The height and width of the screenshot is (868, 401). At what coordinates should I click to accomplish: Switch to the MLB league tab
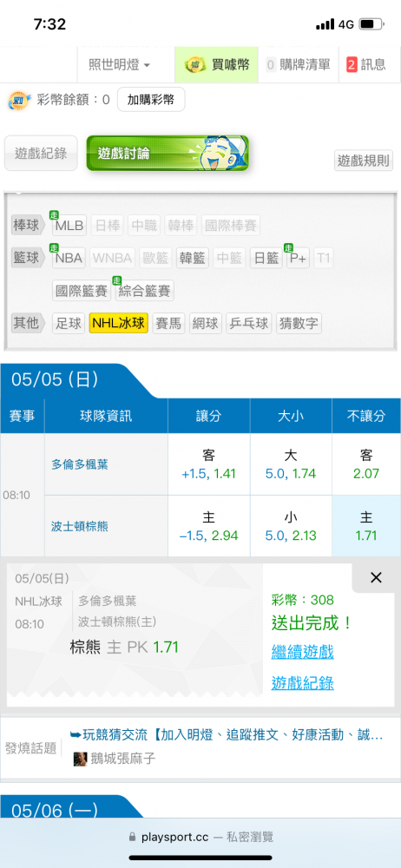[69, 226]
